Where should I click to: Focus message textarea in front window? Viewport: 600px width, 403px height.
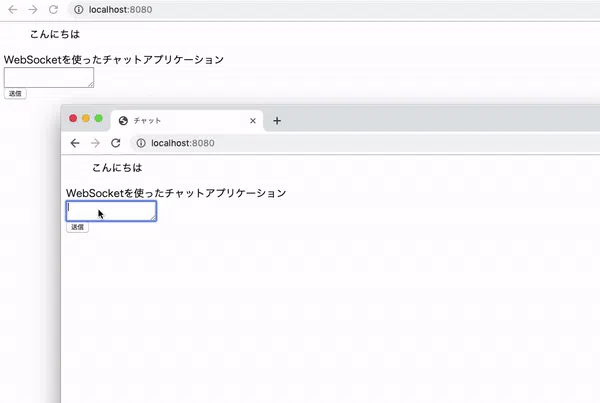click(x=111, y=211)
